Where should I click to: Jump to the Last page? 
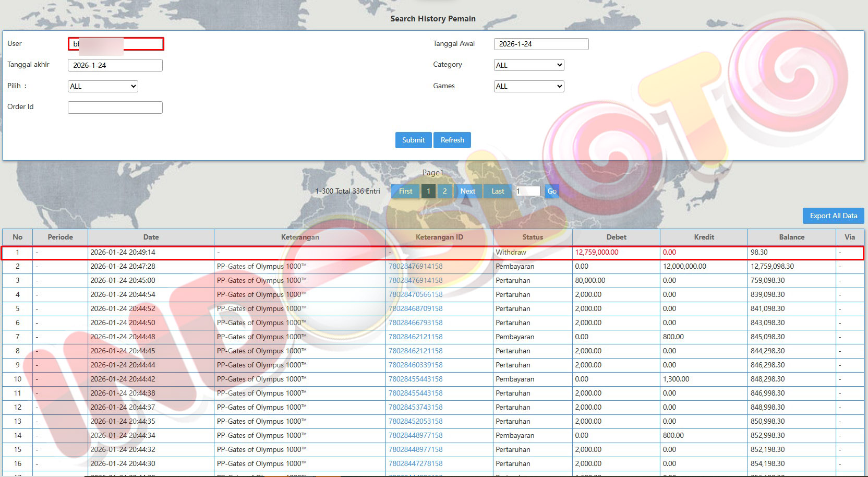click(498, 191)
